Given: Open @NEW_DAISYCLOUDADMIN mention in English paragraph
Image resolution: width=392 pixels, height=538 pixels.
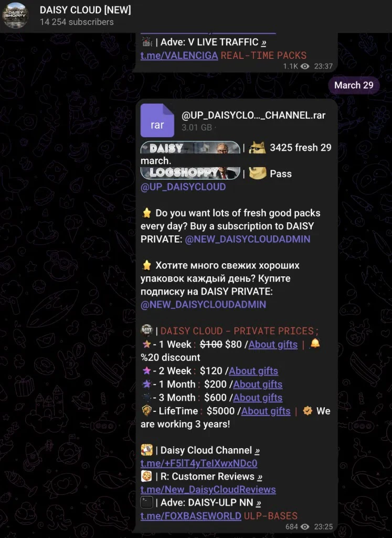Looking at the screenshot, I should [x=247, y=239].
